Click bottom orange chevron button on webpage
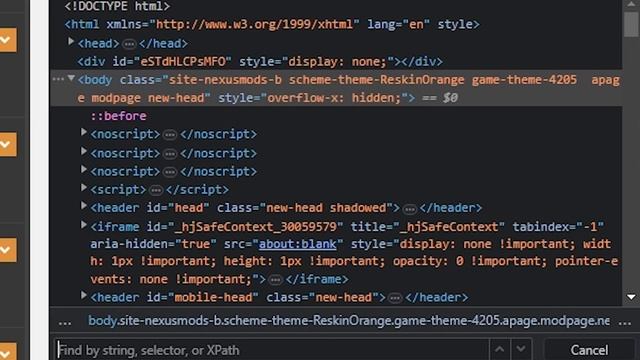 tap(7, 351)
